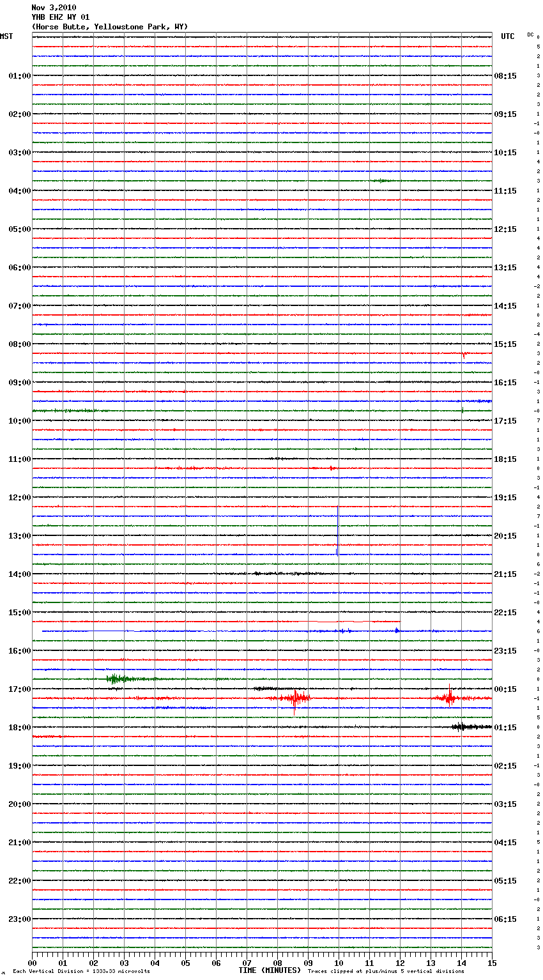The width and height of the screenshot is (543, 980).
Task: Click the TIME (MINUTES) axis title
Action: click(x=270, y=970)
